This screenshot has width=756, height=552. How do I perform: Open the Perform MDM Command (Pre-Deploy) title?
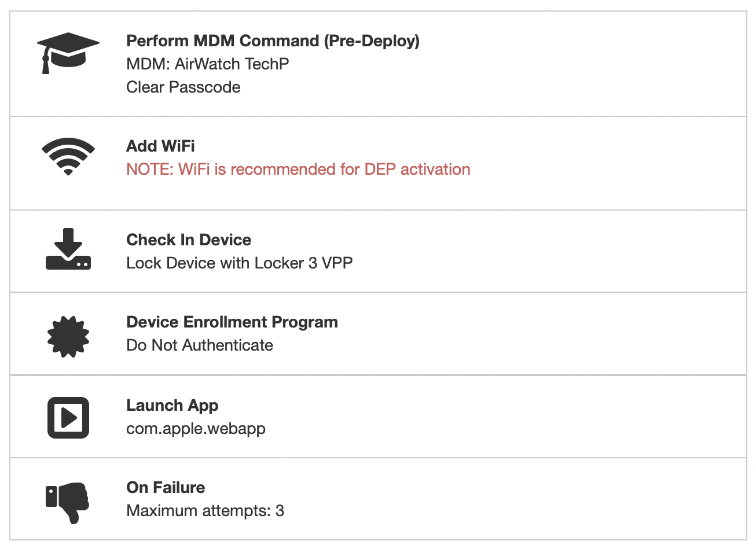273,41
